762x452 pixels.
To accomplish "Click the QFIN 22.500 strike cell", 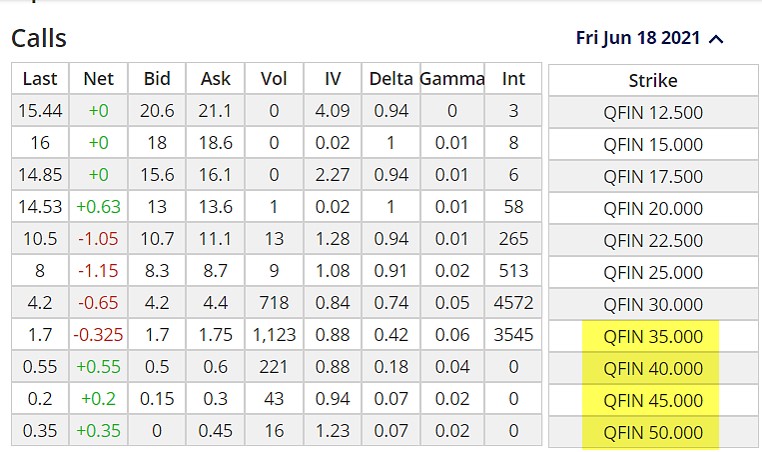I will click(x=653, y=241).
